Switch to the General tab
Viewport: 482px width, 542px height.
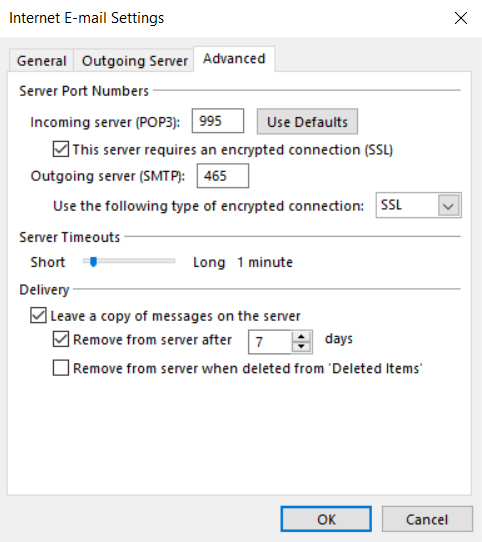click(41, 61)
